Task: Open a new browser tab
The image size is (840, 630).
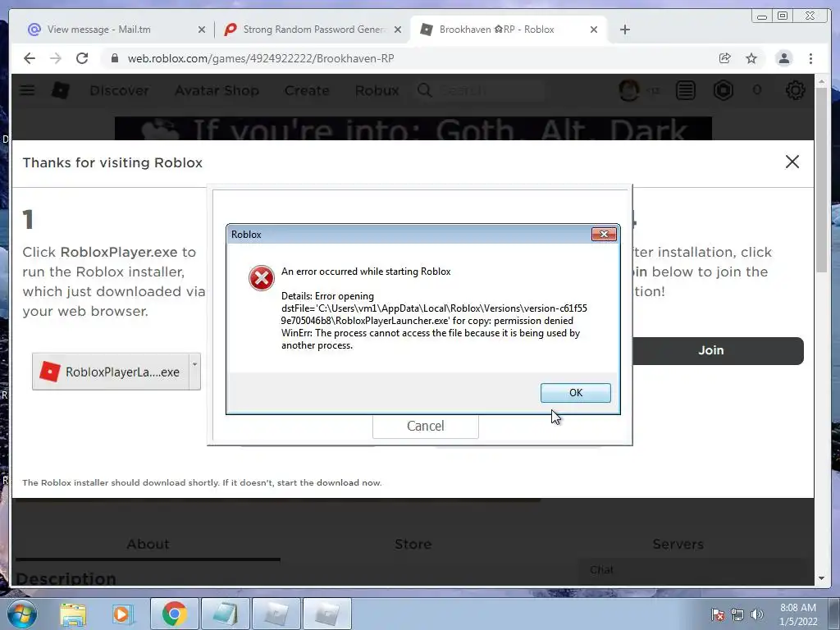Action: 624,30
